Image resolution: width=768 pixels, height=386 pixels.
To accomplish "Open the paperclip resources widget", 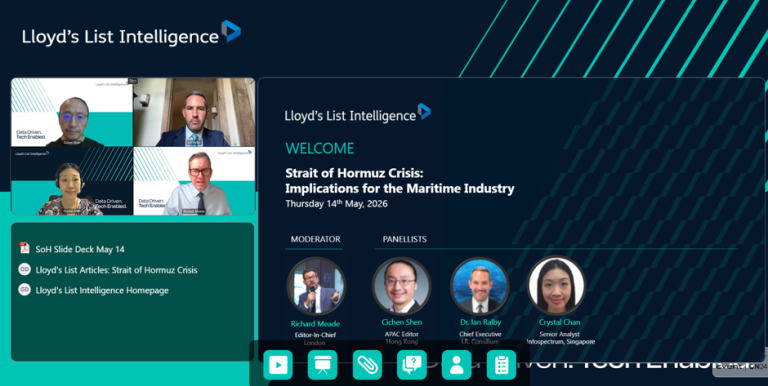I will pyautogui.click(x=367, y=364).
